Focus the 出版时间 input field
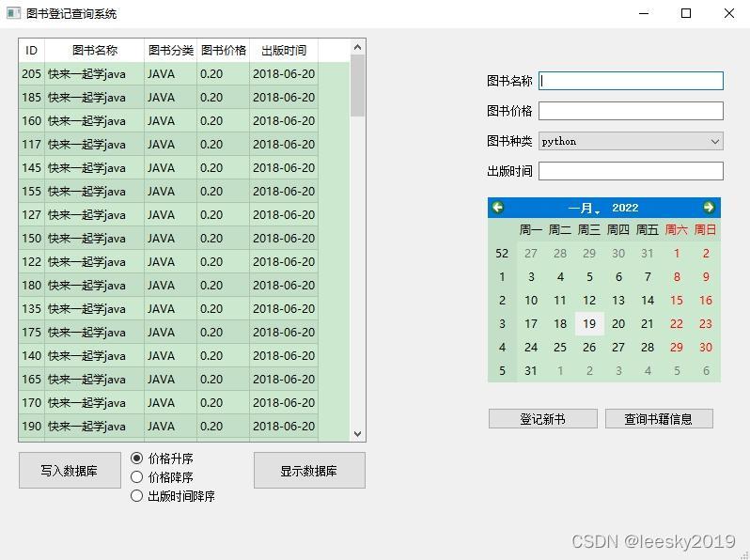The height and width of the screenshot is (560, 750). 631,171
